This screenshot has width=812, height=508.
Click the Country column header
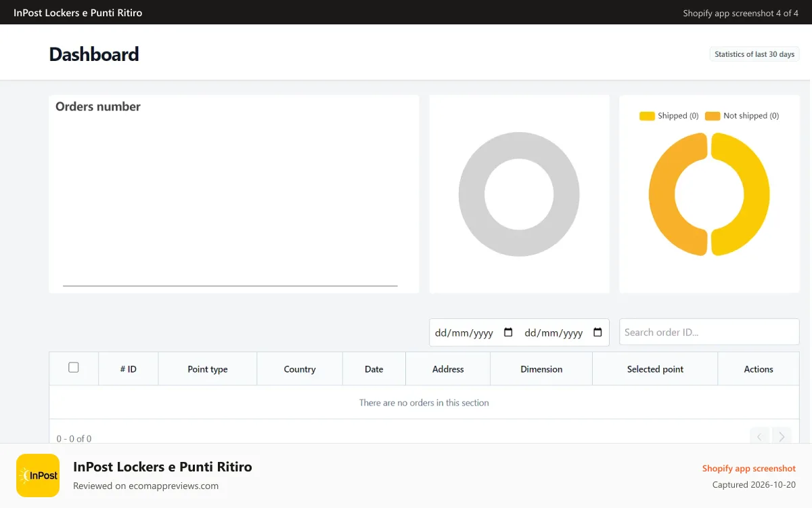300,369
